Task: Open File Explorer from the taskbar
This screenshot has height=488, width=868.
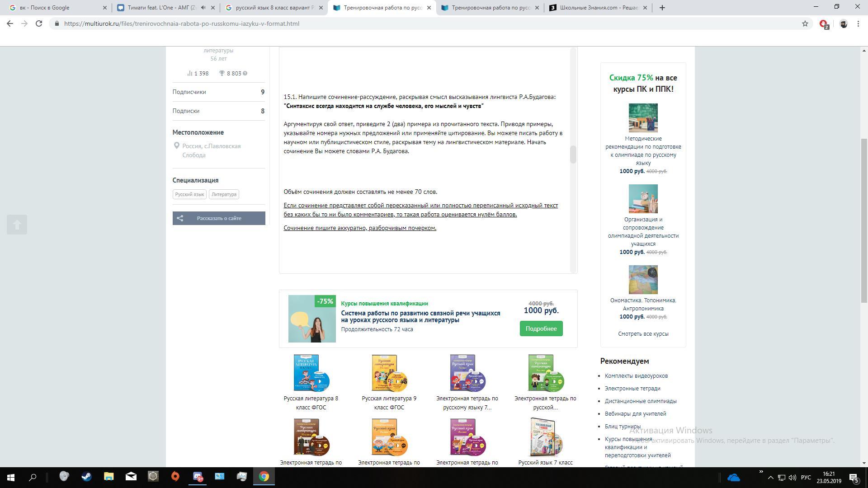Action: pos(108,477)
